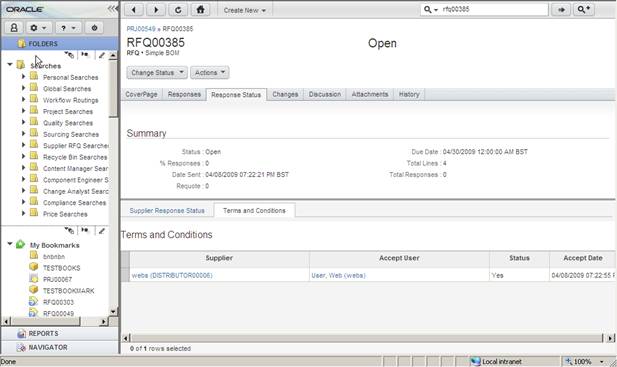The image size is (617, 367).
Task: Collapse the Searches tree node
Action: 10,65
